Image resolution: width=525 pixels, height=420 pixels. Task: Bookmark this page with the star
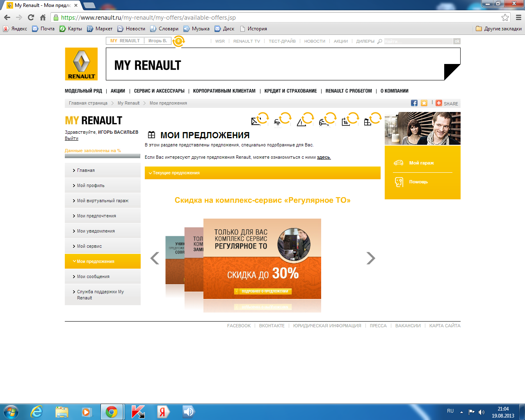(x=505, y=17)
